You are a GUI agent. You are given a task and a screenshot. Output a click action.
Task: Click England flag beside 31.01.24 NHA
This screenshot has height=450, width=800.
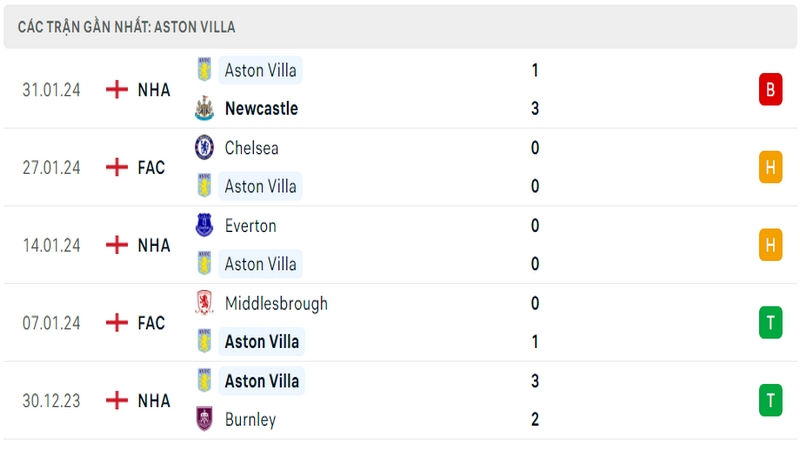(x=116, y=89)
